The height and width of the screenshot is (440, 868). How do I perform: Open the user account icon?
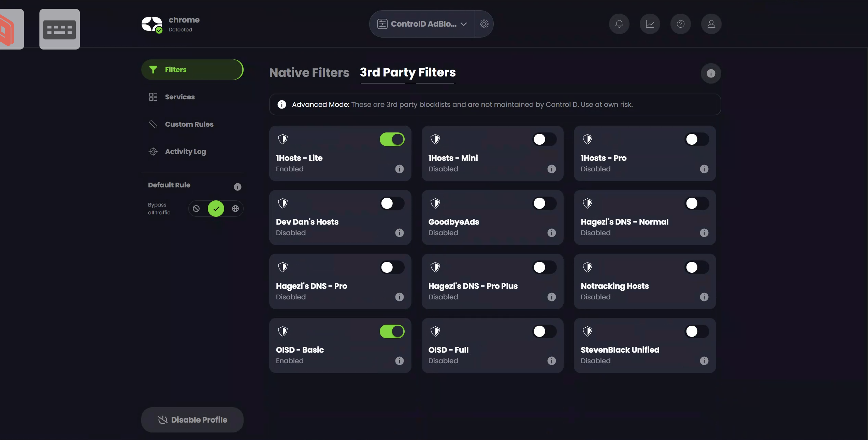711,24
